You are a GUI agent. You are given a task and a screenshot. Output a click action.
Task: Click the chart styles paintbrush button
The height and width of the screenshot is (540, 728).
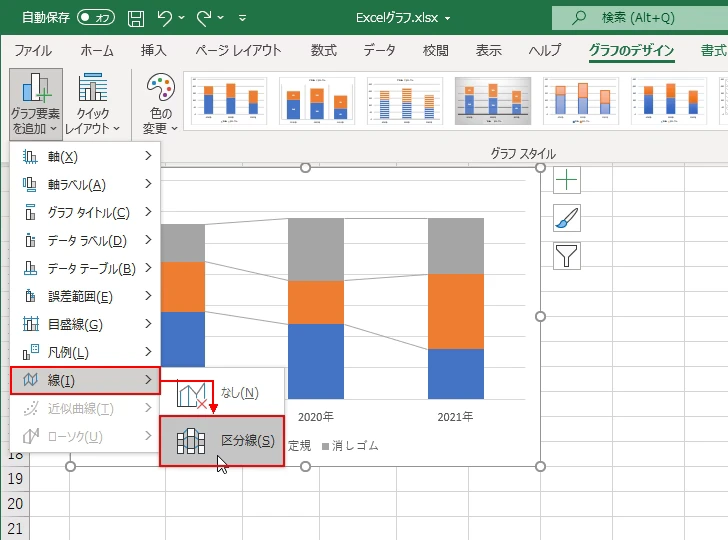567,218
